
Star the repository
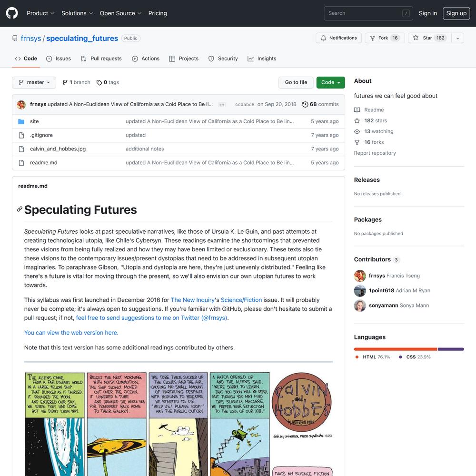tap(429, 38)
